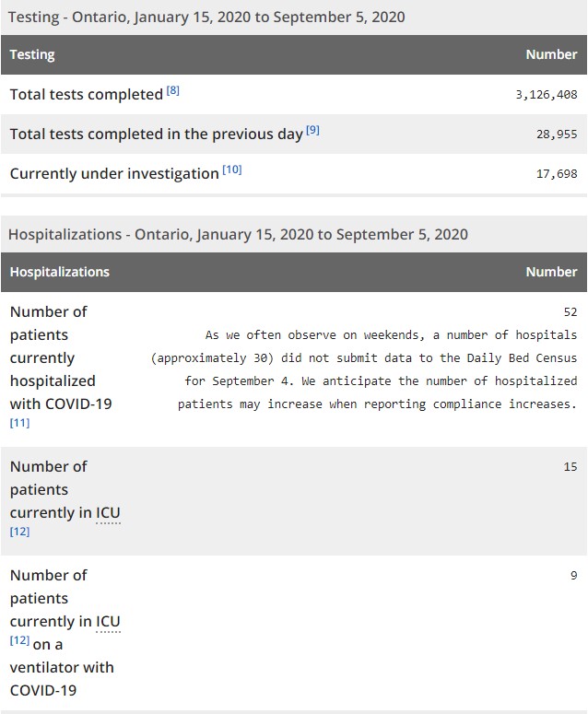This screenshot has width=588, height=714.
Task: Click the Testing - Ontario table caption
Action: (x=206, y=17)
